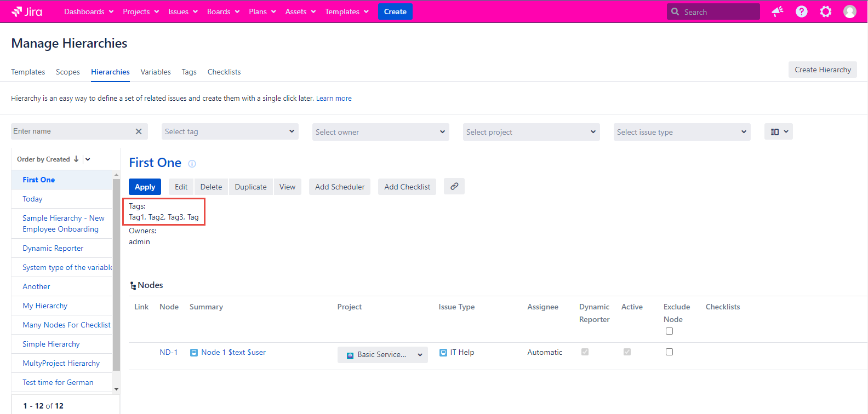Image resolution: width=868 pixels, height=414 pixels.
Task: Click the copy link icon button
Action: click(454, 186)
